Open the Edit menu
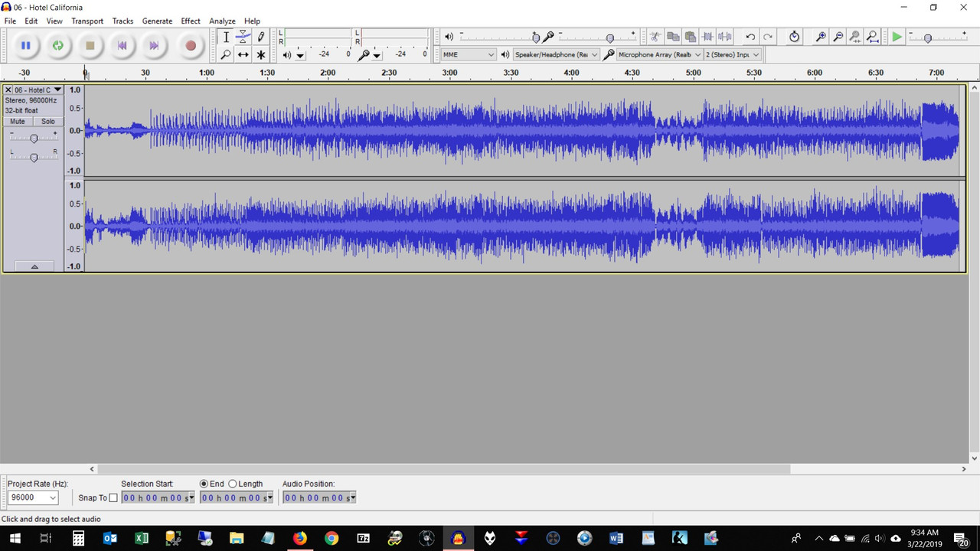This screenshot has height=551, width=980. pyautogui.click(x=31, y=21)
